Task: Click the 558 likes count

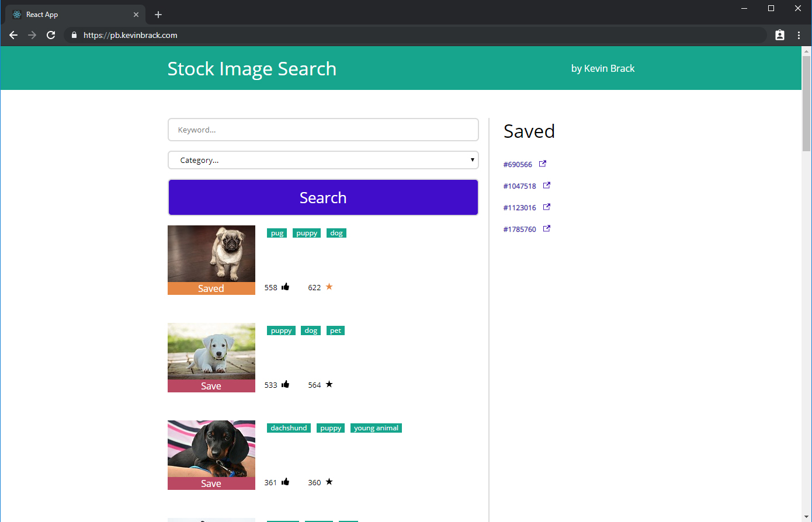Action: click(x=270, y=287)
